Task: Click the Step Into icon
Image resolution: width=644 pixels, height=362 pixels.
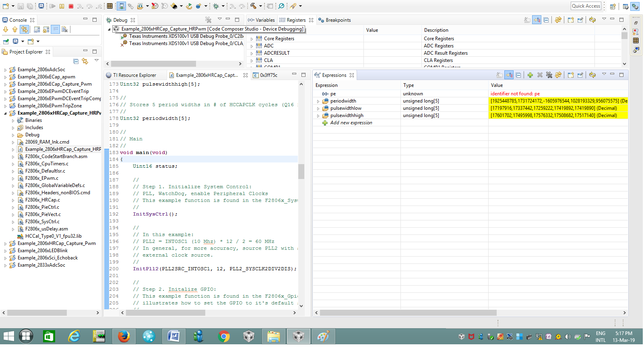Action: click(80, 6)
